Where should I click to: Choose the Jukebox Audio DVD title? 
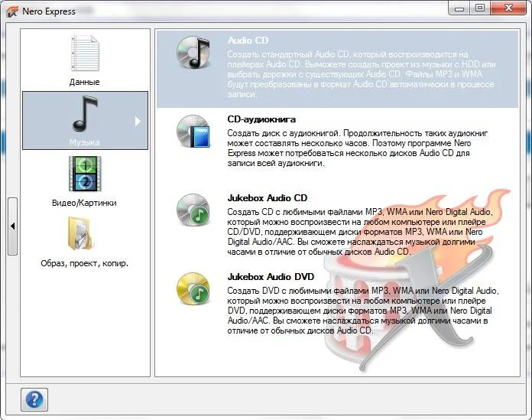point(271,277)
